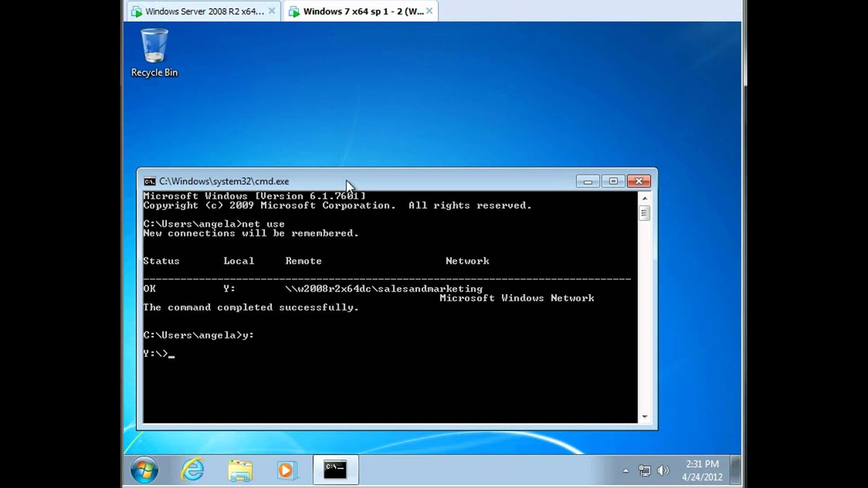Screen dimensions: 868x488
Task: Launch Internet Explorer from the taskbar
Action: point(193,470)
